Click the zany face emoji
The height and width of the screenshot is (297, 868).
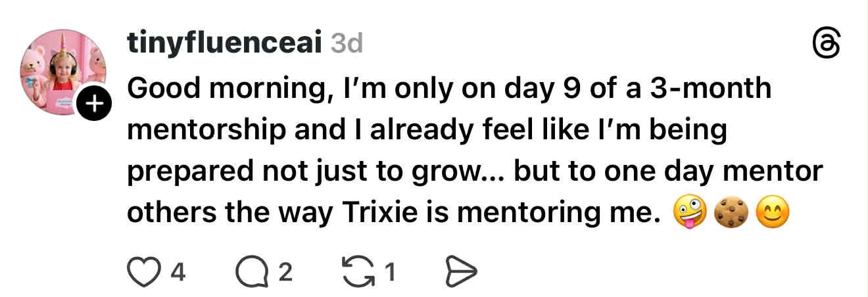coord(689,214)
